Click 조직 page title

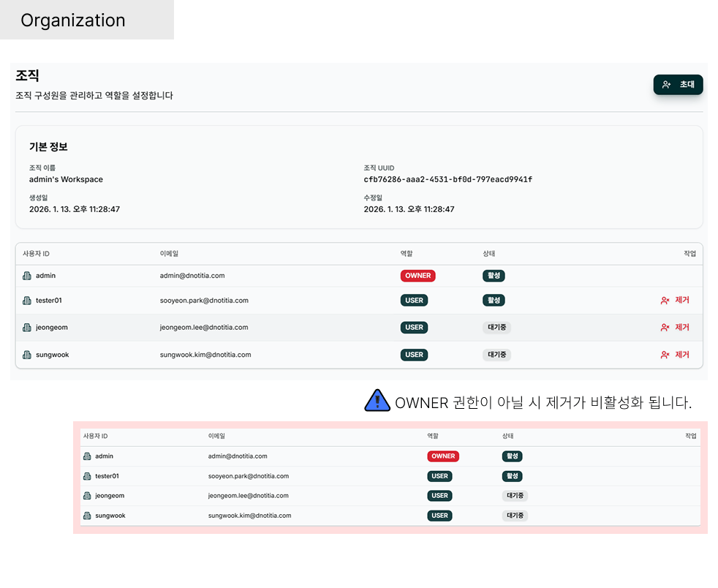click(28, 75)
